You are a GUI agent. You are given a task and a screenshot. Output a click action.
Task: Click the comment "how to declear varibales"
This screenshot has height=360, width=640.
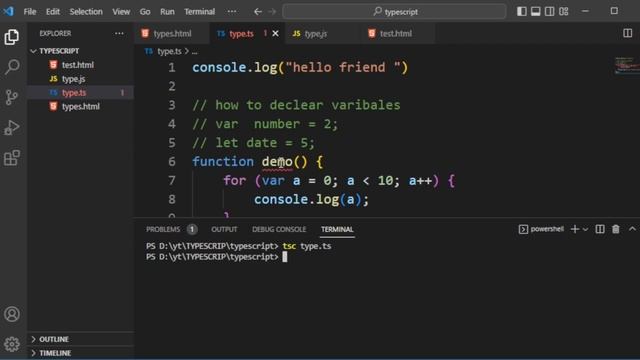pos(296,105)
